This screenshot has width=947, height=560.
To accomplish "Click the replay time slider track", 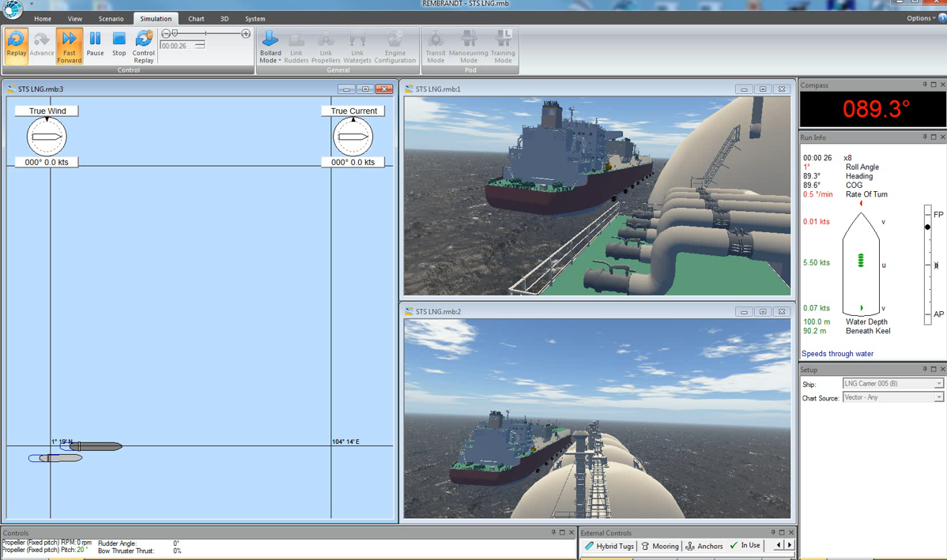I will click(206, 34).
